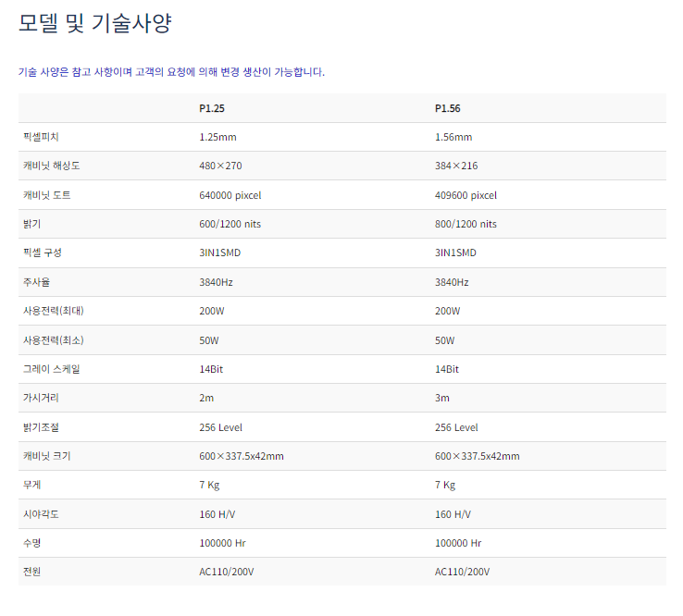Click the 기술 사양 참고 notice text
This screenshot has width=683, height=616.
tap(171, 72)
